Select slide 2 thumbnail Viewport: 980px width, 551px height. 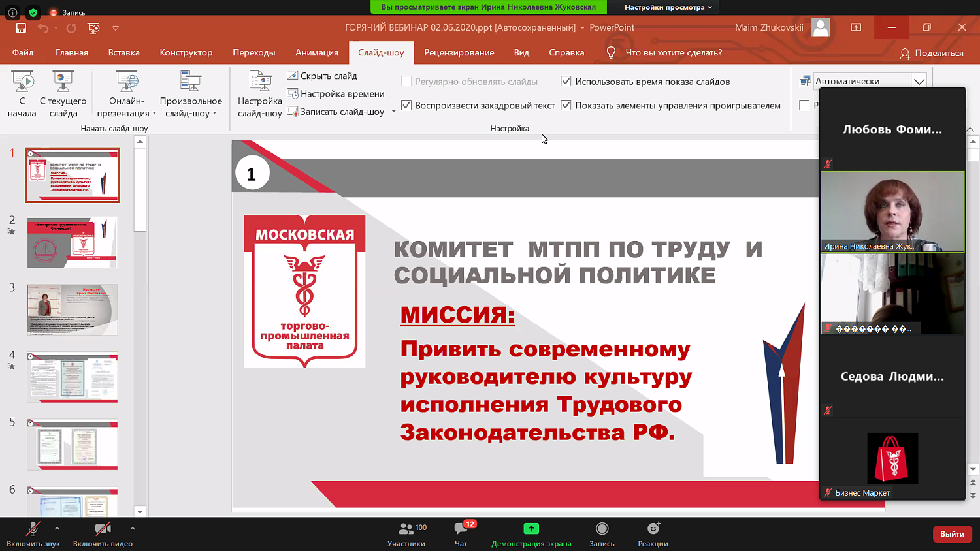coord(73,243)
